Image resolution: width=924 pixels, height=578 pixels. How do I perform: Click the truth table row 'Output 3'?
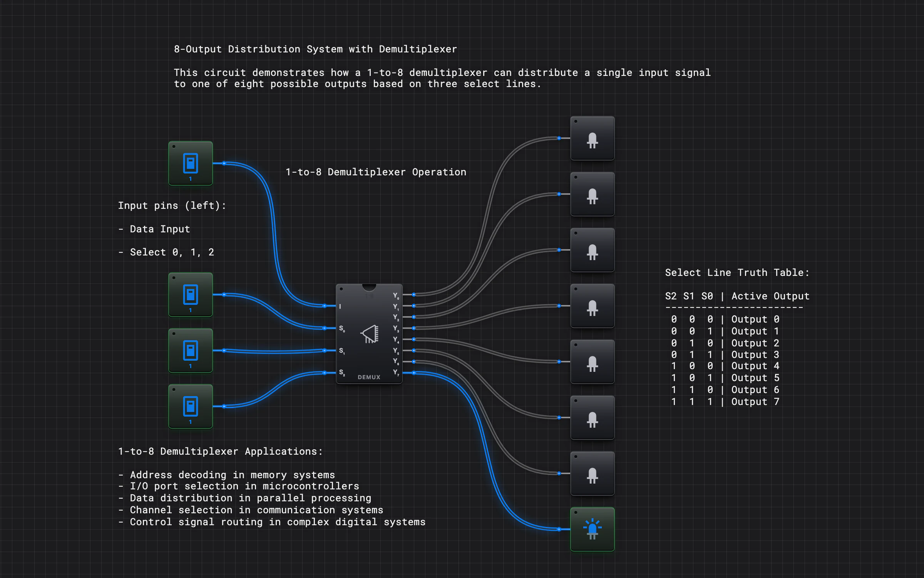(x=725, y=355)
